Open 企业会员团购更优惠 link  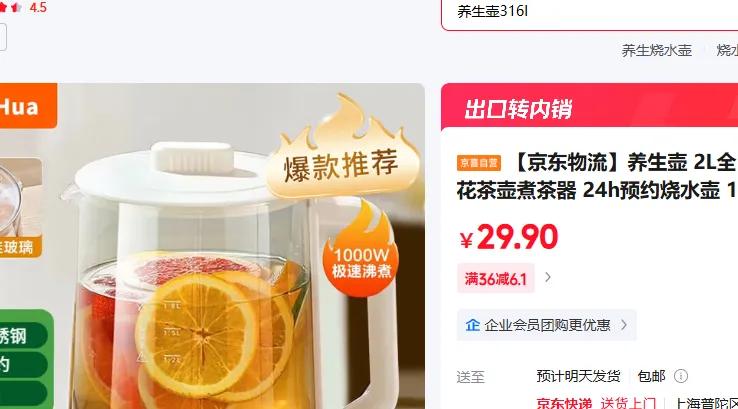[546, 325]
